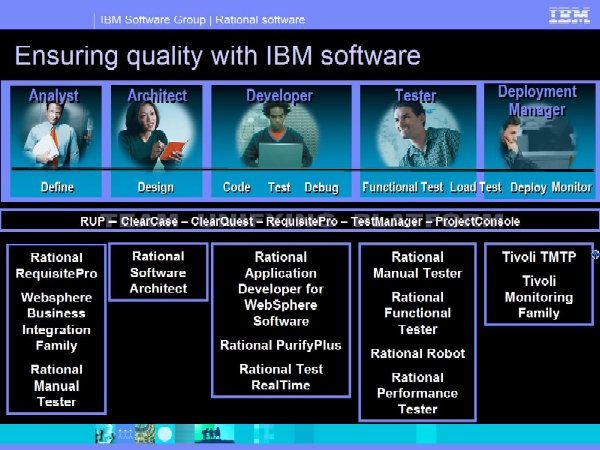
Task: Click 'Tivoli Monitoring Family' text
Action: point(539,297)
